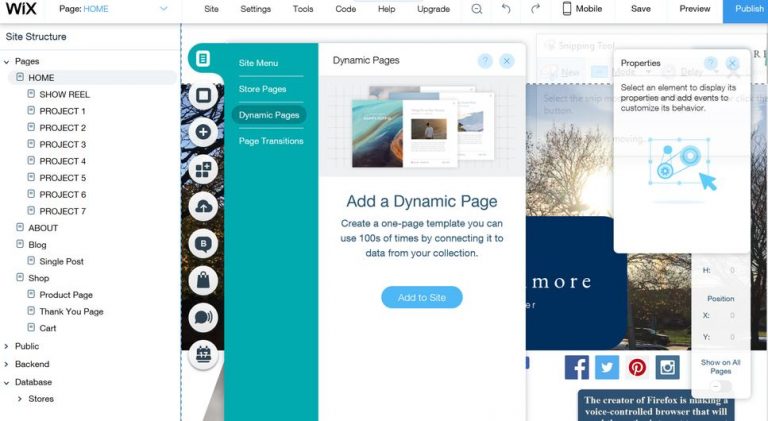Open the Bookings calendar icon
This screenshot has height=421, width=768.
click(203, 354)
